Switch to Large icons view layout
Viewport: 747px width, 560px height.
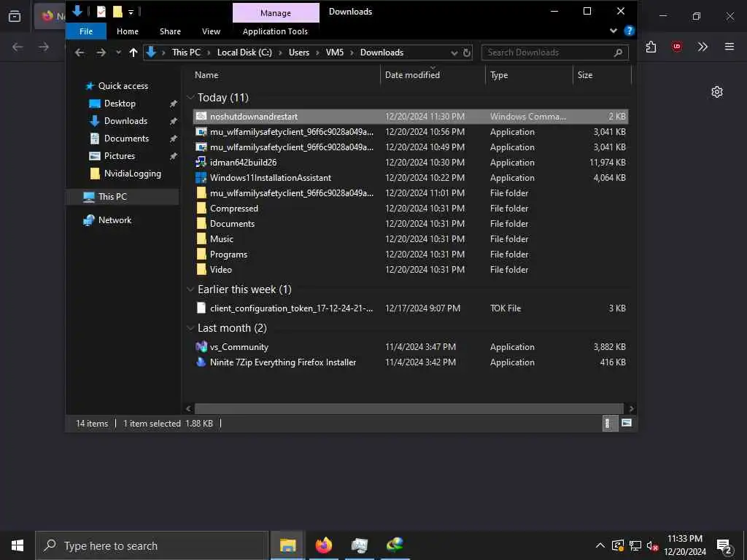627,424
